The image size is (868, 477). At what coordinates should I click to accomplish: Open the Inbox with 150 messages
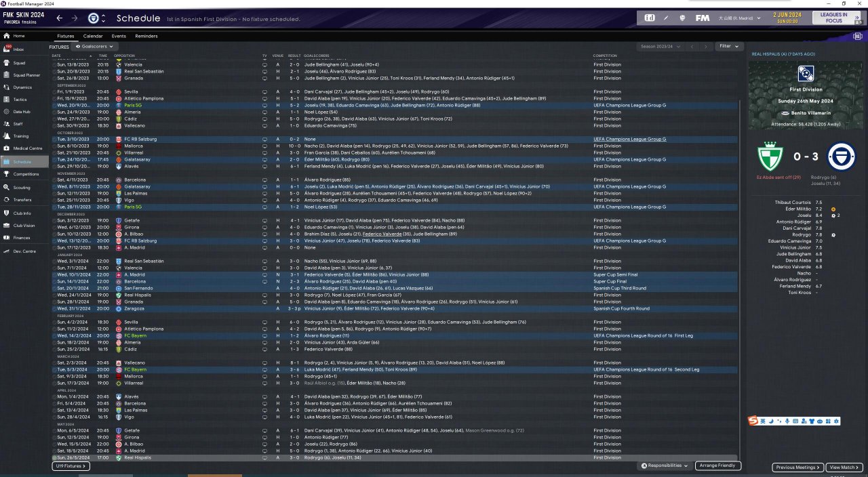24,49
